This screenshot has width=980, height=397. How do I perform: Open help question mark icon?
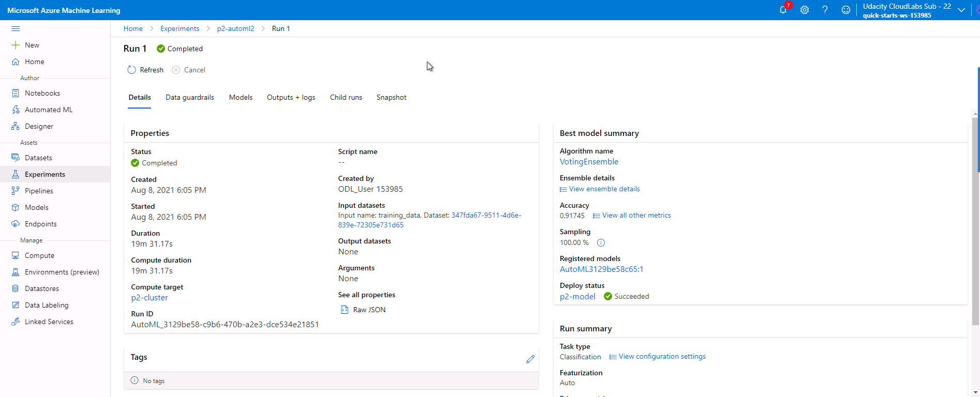[x=825, y=10]
